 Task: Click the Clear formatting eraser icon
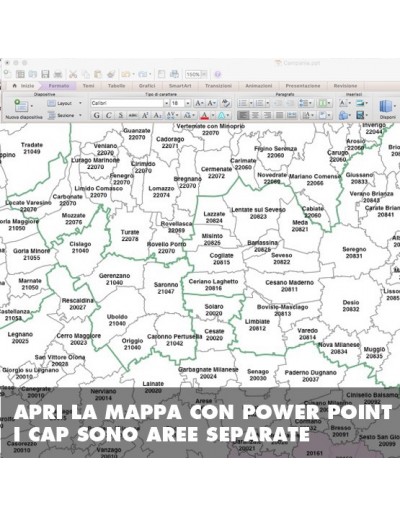pos(226,103)
